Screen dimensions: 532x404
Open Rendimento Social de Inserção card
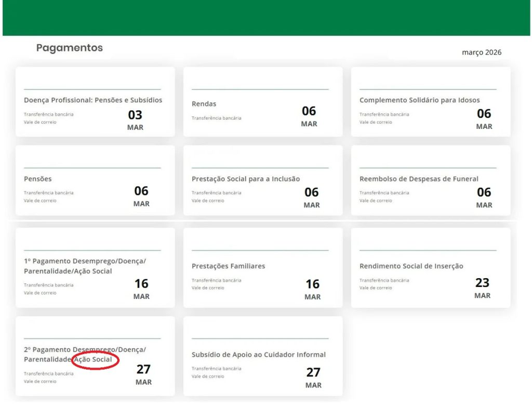411,266
